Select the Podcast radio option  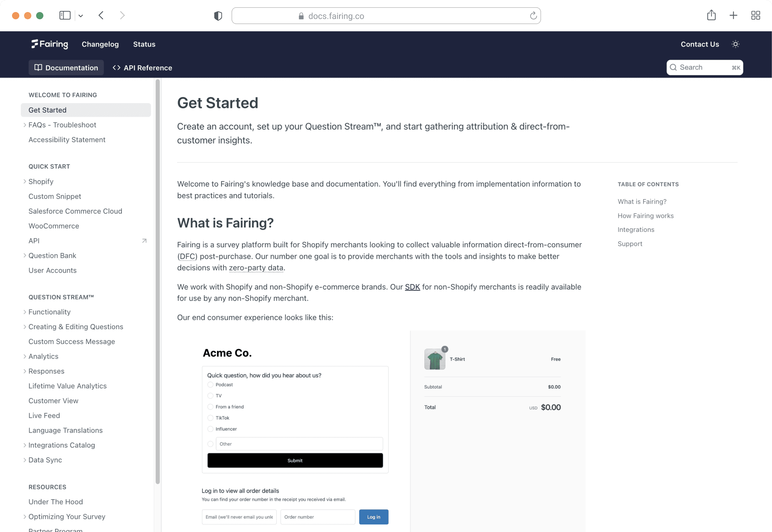pos(210,385)
